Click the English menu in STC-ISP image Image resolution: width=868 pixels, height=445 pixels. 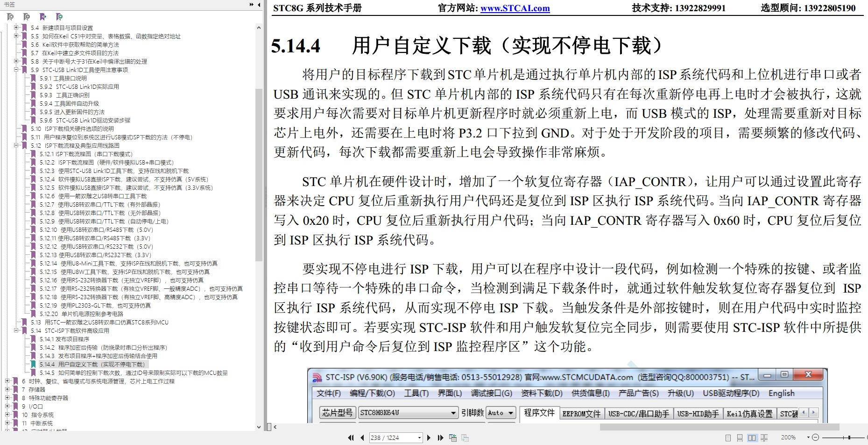tap(781, 393)
